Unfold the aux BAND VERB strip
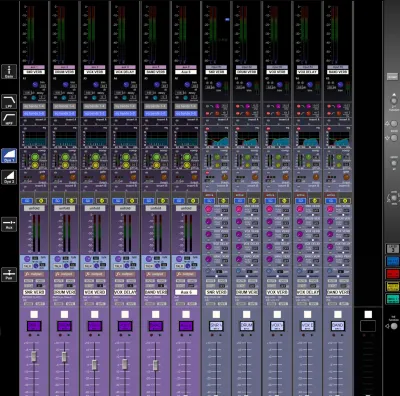Viewport: 400px width, 396px height. click(156, 208)
